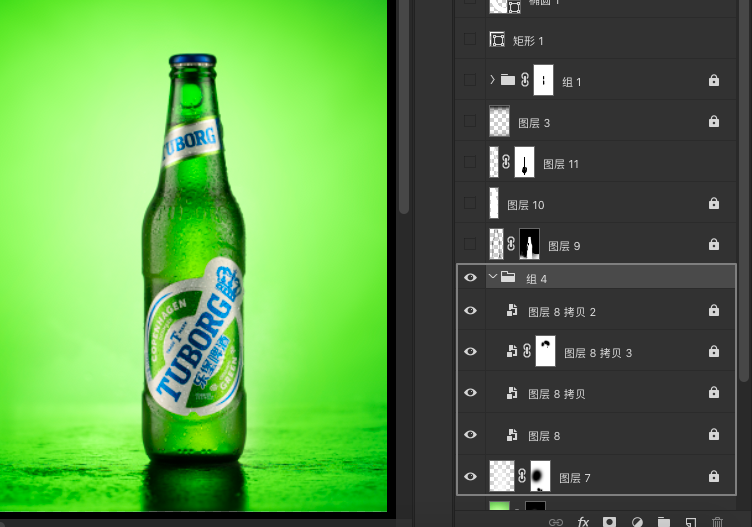
Task: Add a layer mask using bottom icon
Action: tap(610, 522)
